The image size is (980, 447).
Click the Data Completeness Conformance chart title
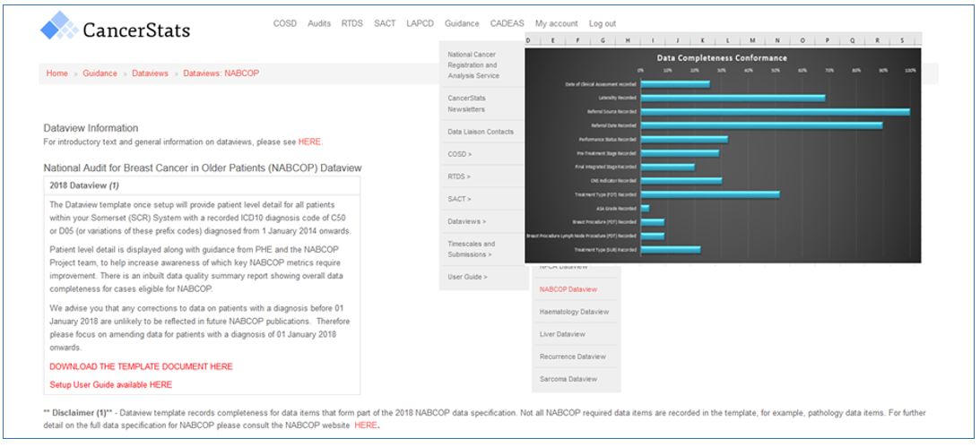coord(722,58)
